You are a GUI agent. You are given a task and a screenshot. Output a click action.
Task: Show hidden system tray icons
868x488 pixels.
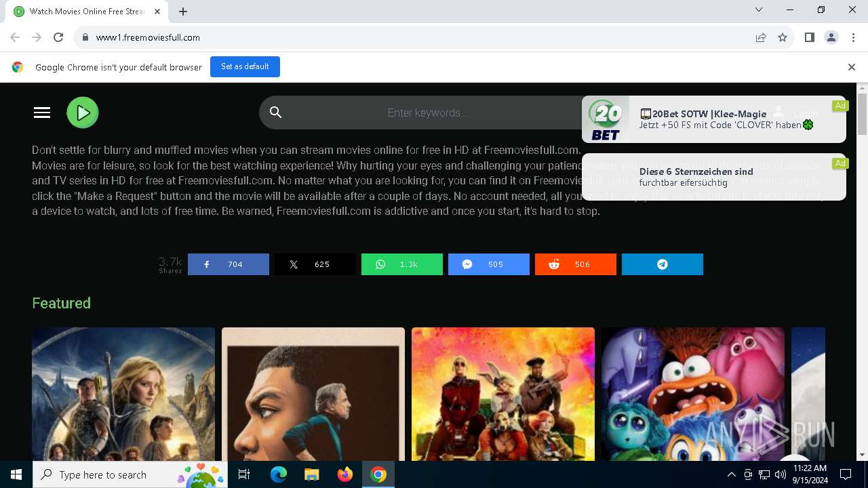click(x=731, y=474)
